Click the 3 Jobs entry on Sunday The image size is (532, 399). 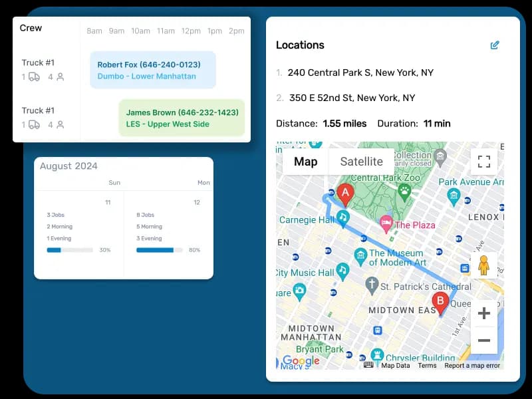click(x=56, y=215)
